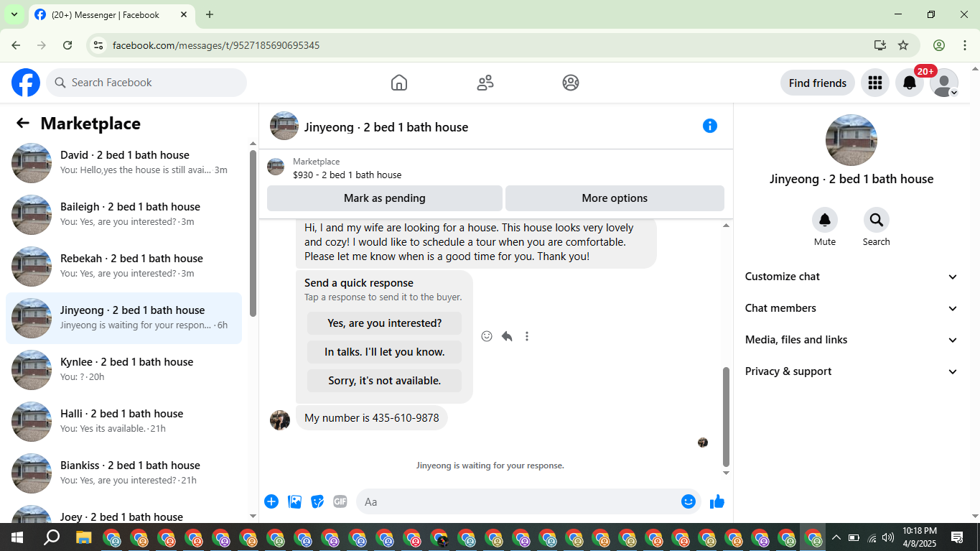
Task: Expand the Chat members section
Action: point(851,308)
